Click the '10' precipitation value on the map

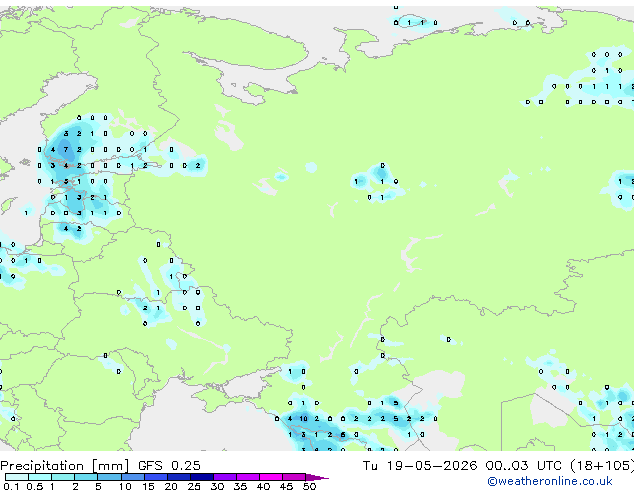(303, 418)
